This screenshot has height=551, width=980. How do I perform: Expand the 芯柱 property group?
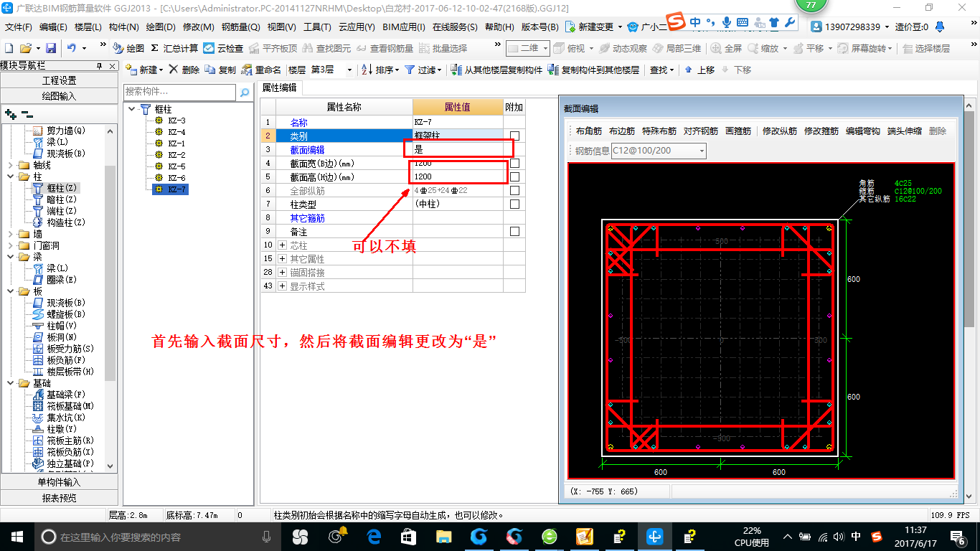point(282,245)
